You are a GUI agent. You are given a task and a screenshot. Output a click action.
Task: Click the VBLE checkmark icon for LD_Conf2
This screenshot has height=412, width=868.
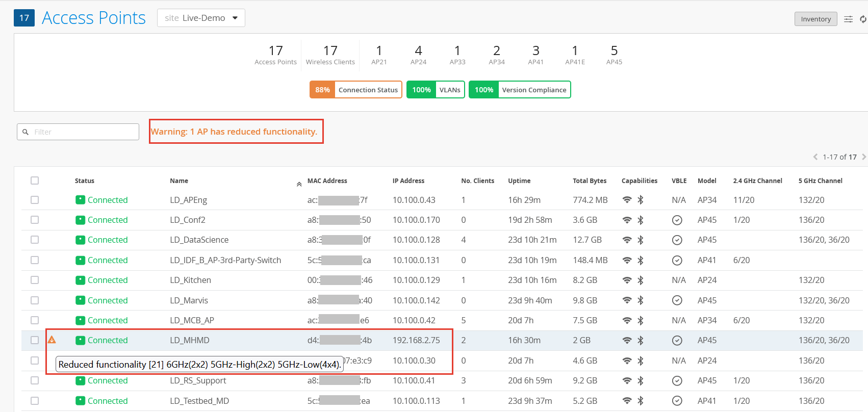pos(677,220)
